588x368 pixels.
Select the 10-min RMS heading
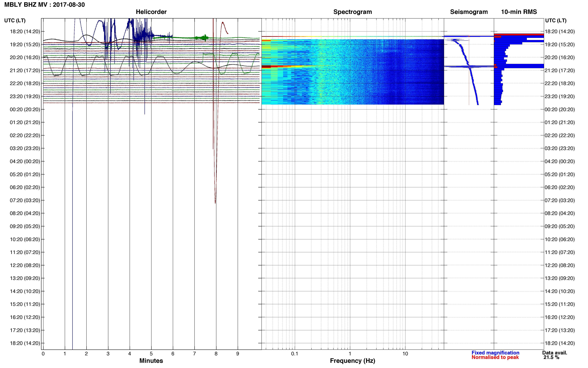tap(519, 12)
